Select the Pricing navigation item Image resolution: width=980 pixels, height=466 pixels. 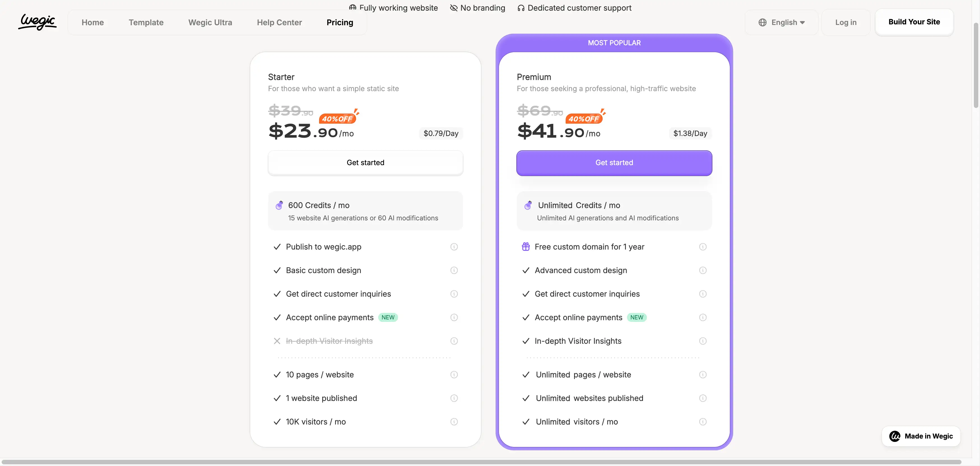339,22
